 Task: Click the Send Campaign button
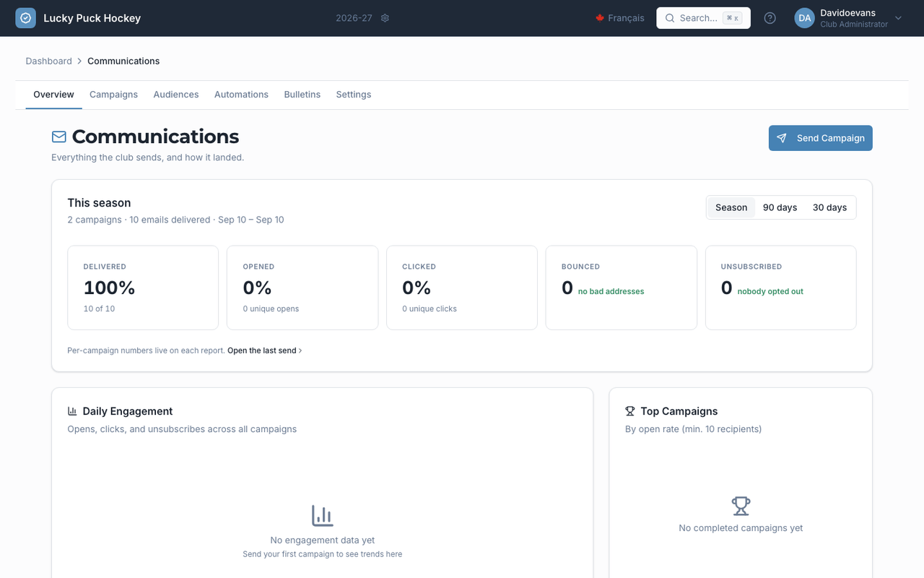(820, 138)
